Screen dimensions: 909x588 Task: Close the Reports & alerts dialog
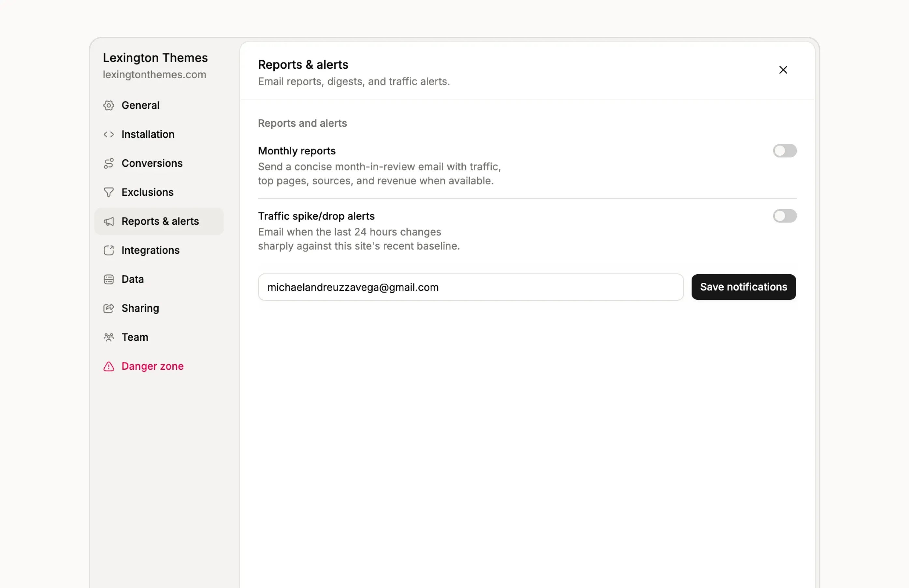tap(783, 70)
